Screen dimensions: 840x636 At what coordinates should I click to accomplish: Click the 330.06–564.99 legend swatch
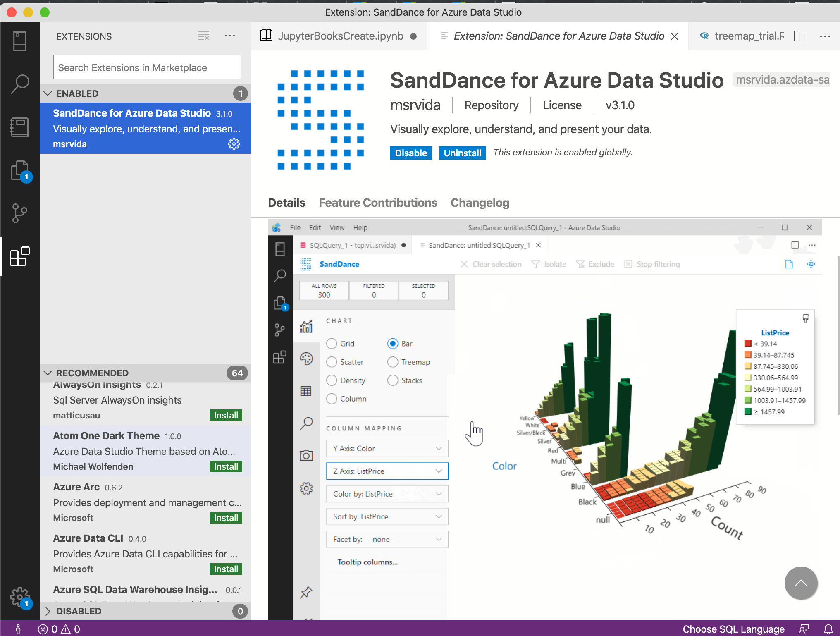click(x=747, y=378)
